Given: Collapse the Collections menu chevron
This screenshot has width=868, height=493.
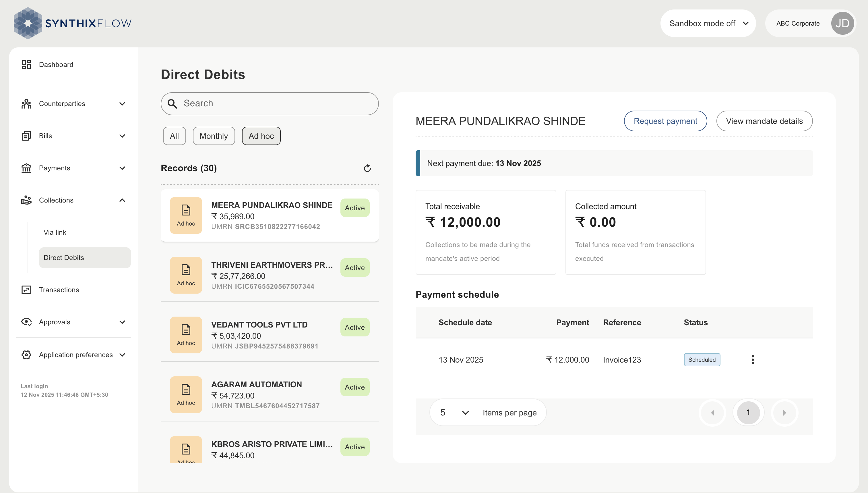Looking at the screenshot, I should pos(123,200).
